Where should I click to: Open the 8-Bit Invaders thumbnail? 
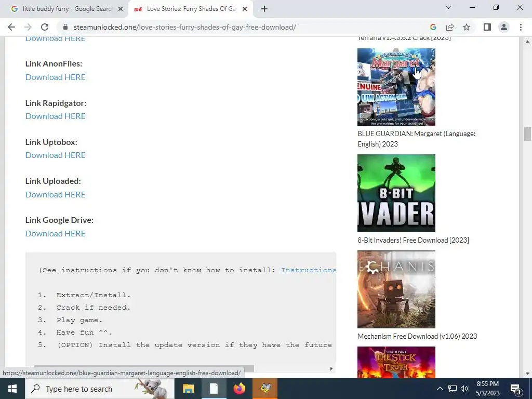point(396,193)
